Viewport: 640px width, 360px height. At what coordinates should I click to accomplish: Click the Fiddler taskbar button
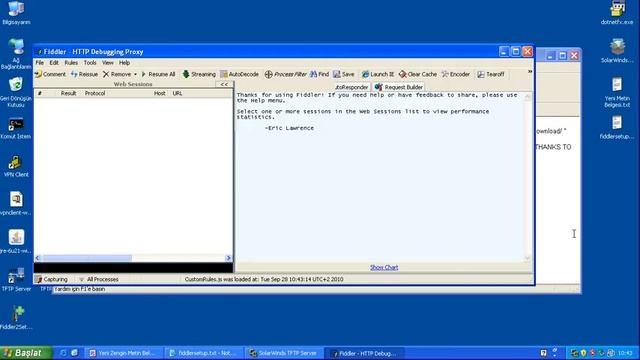click(x=363, y=353)
